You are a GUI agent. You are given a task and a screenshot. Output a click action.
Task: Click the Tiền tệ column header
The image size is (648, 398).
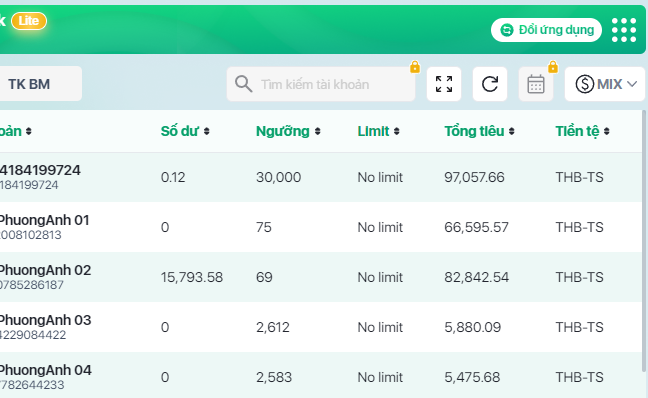577,131
